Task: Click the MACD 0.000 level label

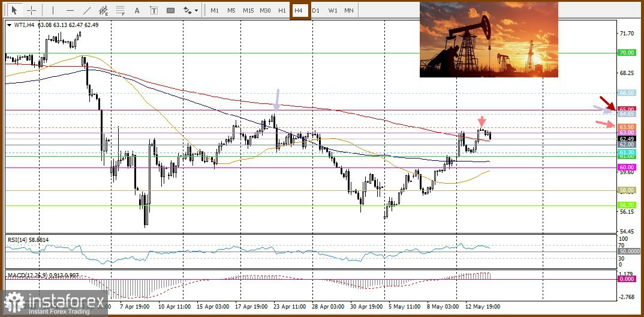Action: tap(627, 279)
